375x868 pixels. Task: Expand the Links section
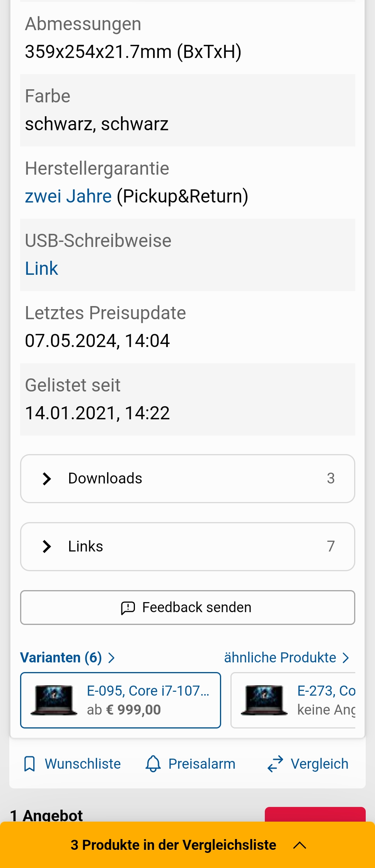pos(187,546)
